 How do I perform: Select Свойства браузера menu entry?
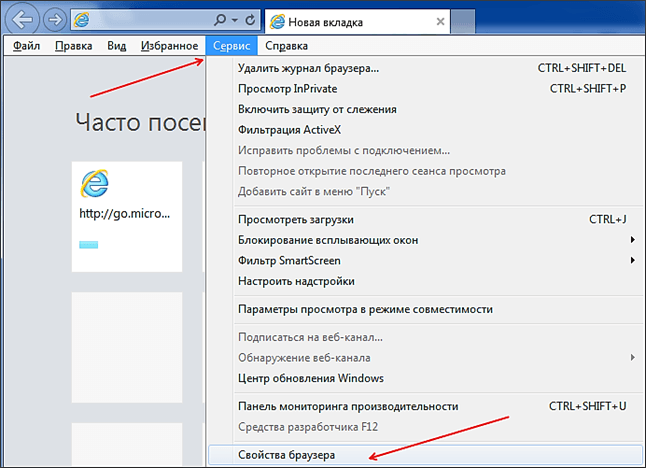(x=286, y=455)
